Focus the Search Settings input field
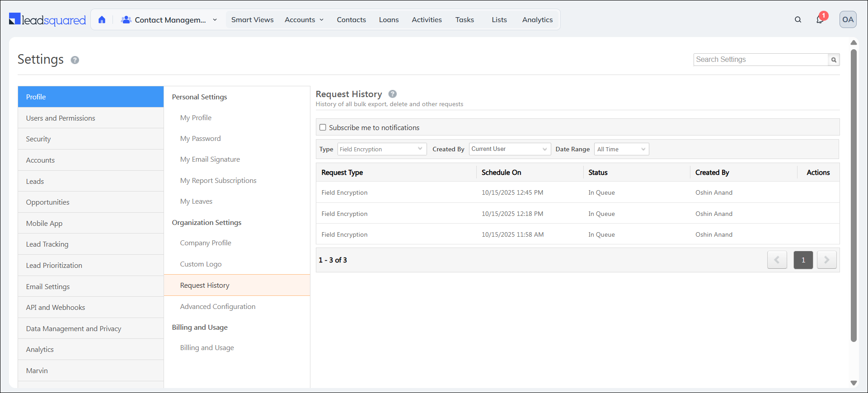868x393 pixels. (760, 60)
